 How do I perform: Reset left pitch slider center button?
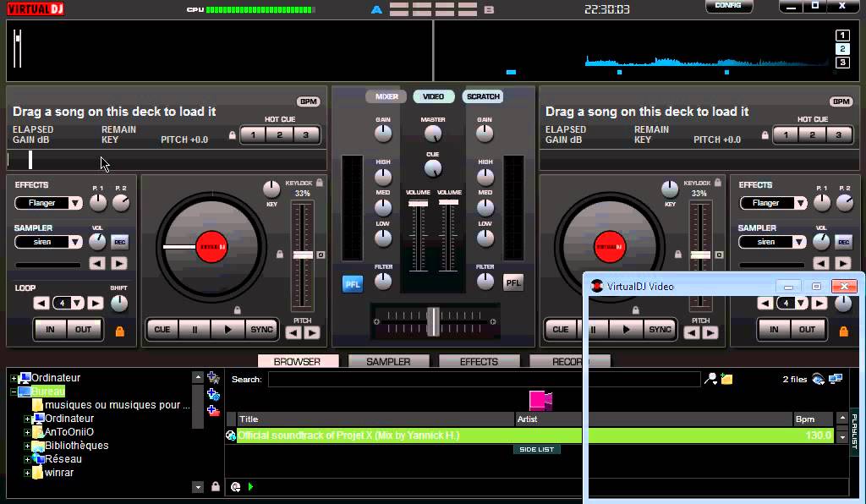click(321, 255)
